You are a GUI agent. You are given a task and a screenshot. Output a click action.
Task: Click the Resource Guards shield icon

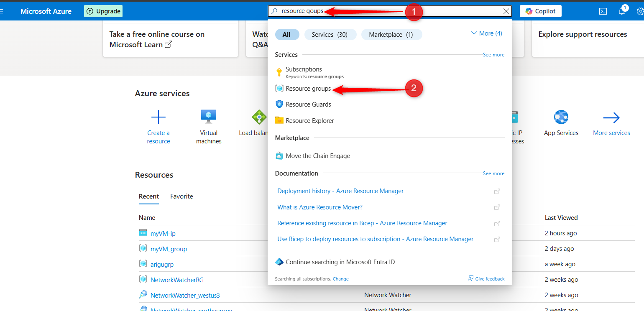click(279, 105)
